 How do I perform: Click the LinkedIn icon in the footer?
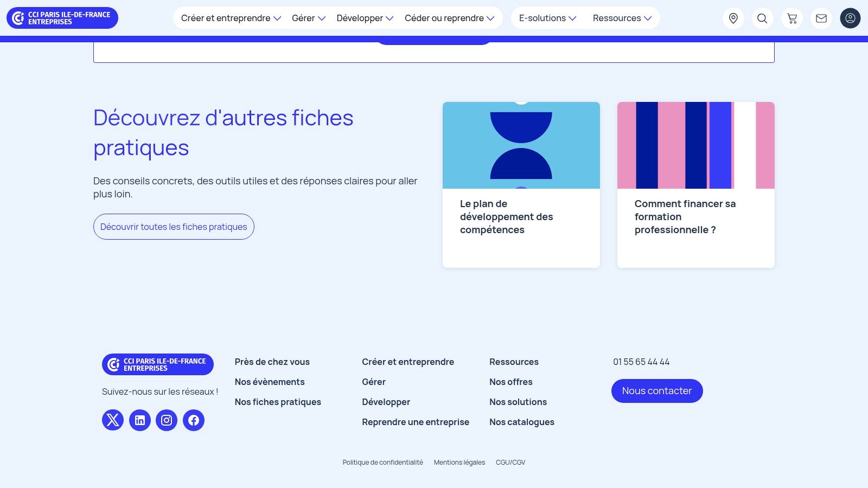(139, 420)
